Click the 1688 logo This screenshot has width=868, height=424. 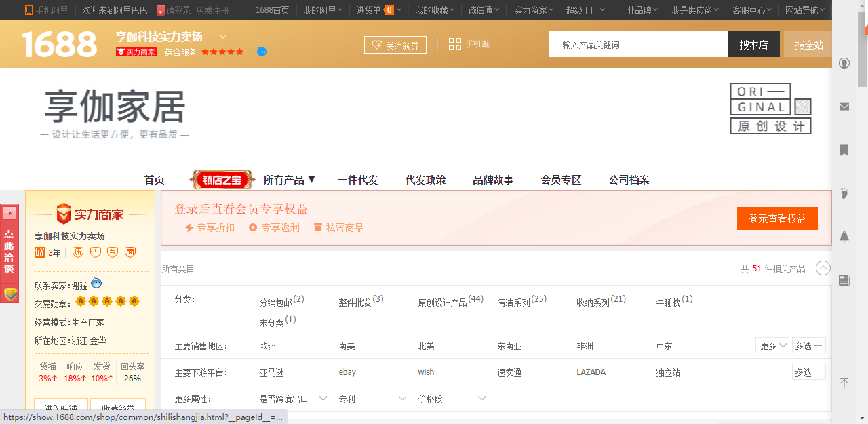tap(60, 44)
